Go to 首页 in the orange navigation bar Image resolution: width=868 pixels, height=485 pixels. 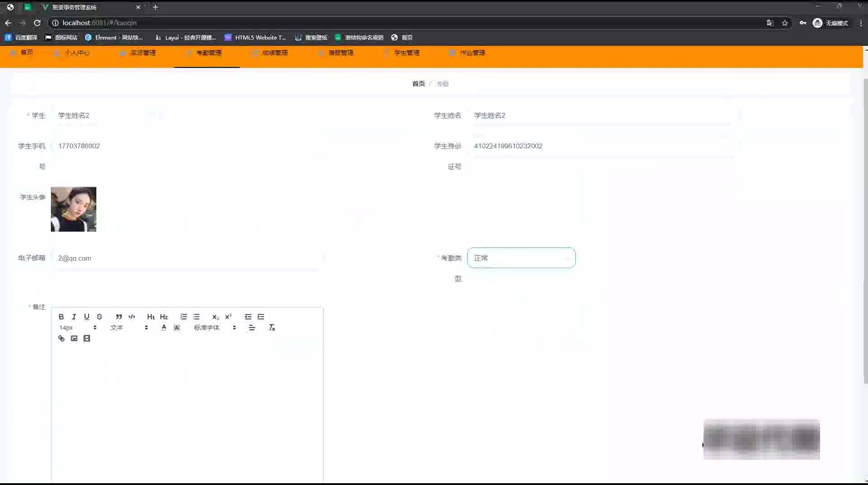pyautogui.click(x=22, y=53)
